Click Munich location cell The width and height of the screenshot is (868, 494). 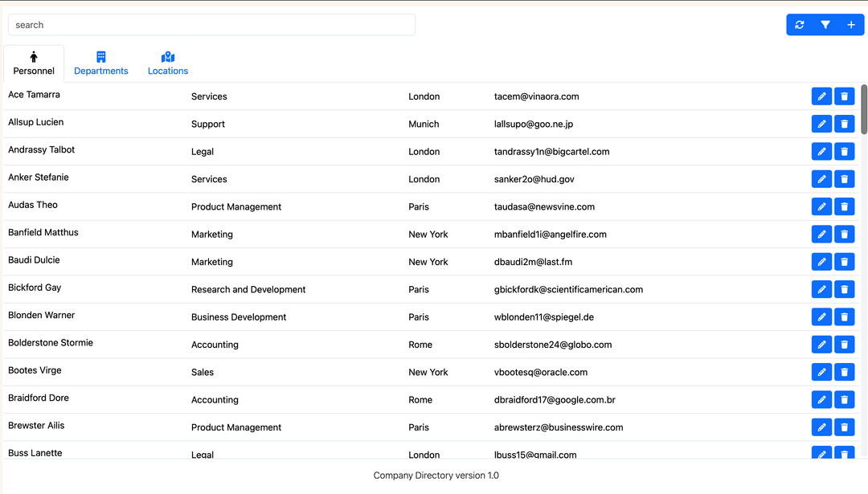pos(424,124)
